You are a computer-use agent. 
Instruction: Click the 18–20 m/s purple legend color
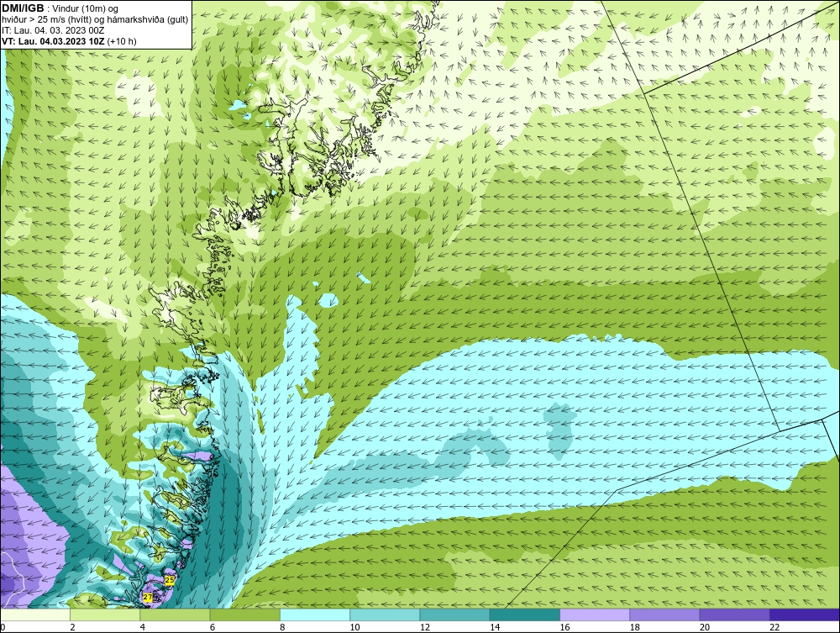point(664,615)
